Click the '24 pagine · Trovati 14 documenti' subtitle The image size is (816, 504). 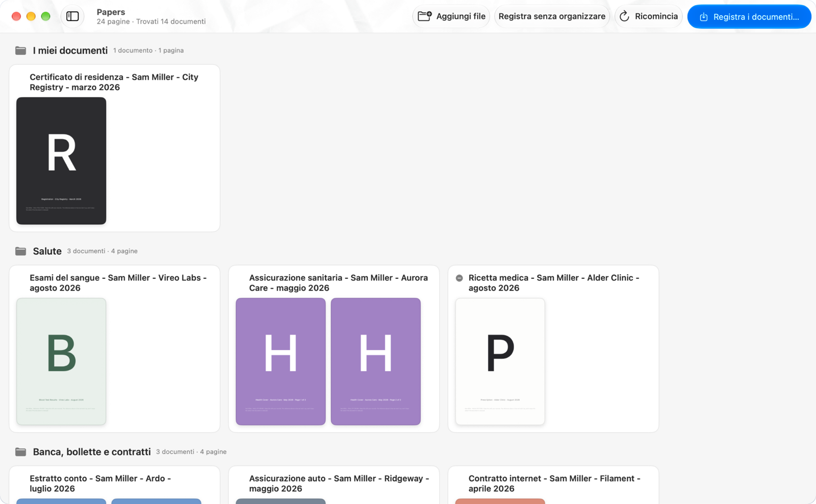click(x=151, y=21)
